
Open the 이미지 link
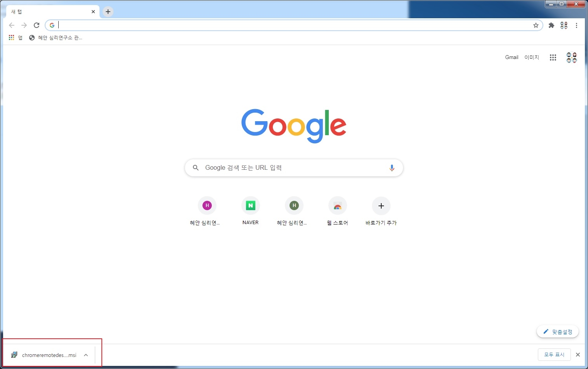[532, 57]
